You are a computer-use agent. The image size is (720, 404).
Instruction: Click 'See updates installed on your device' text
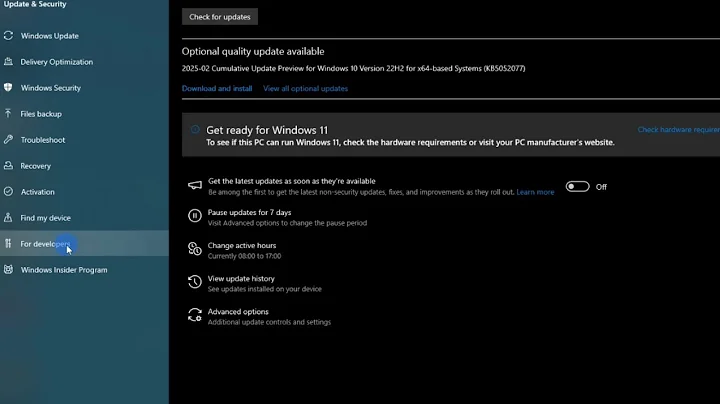tap(264, 289)
